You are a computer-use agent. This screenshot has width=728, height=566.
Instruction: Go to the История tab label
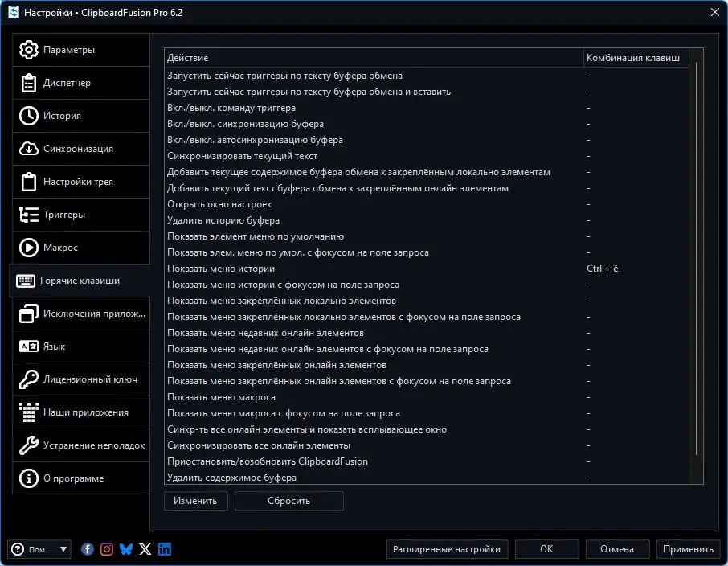[x=62, y=116]
